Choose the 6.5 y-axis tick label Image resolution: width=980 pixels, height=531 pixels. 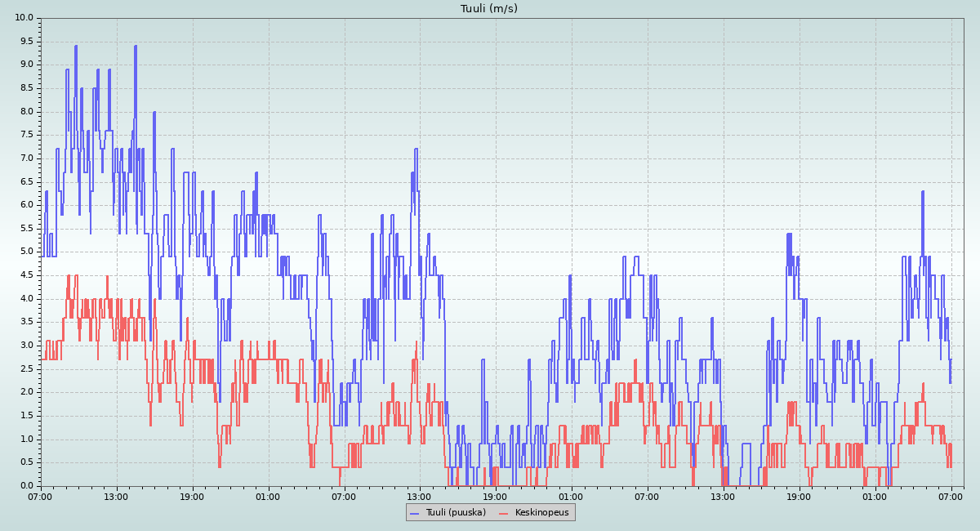[26, 181]
